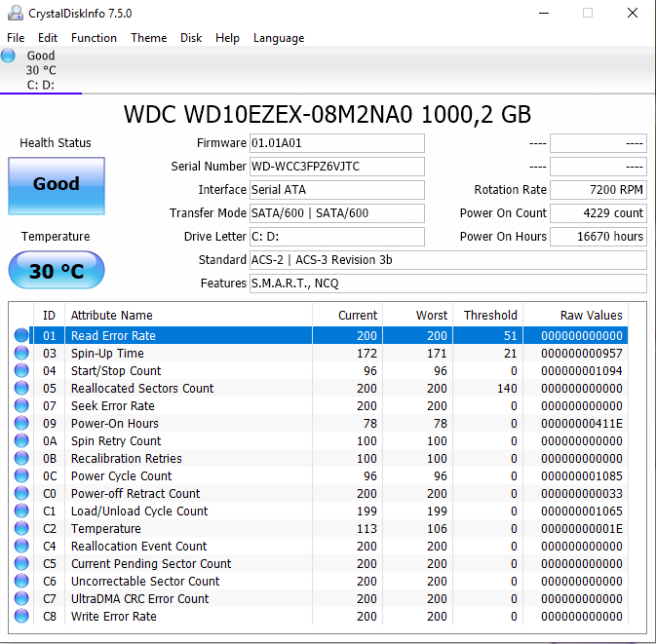Select the Read Error Rate attribute name
The height and width of the screenshot is (644, 656).
113,335
